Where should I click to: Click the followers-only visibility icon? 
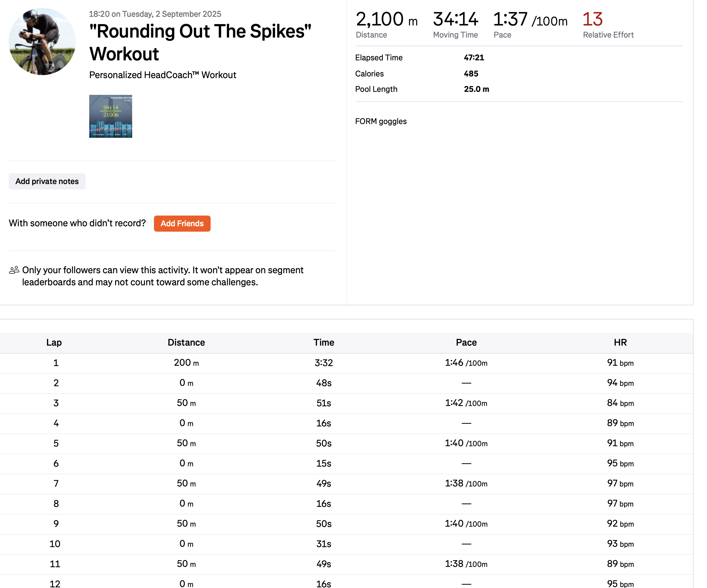[x=14, y=270]
